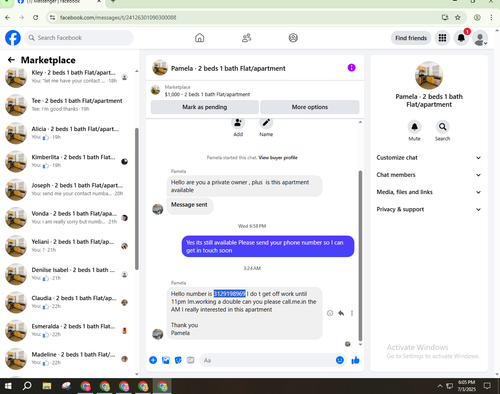Click the Name edit pencil icon
500x394 pixels.
266,123
